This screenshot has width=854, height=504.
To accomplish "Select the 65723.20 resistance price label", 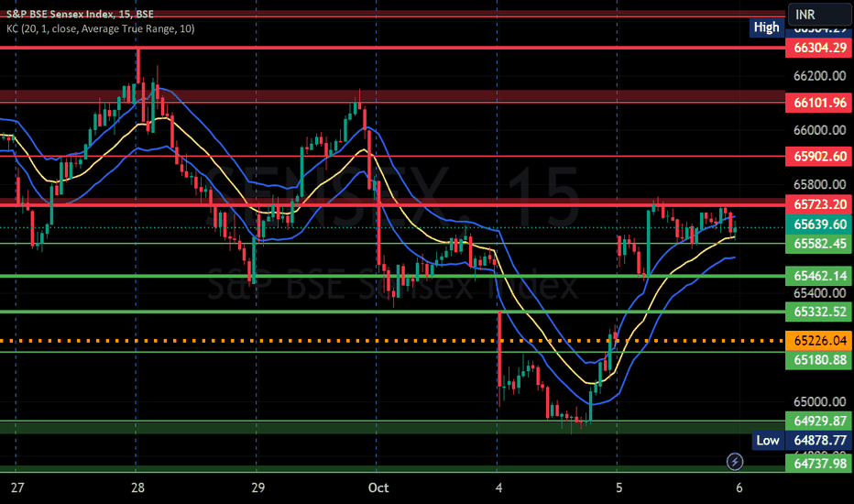I will (x=820, y=204).
